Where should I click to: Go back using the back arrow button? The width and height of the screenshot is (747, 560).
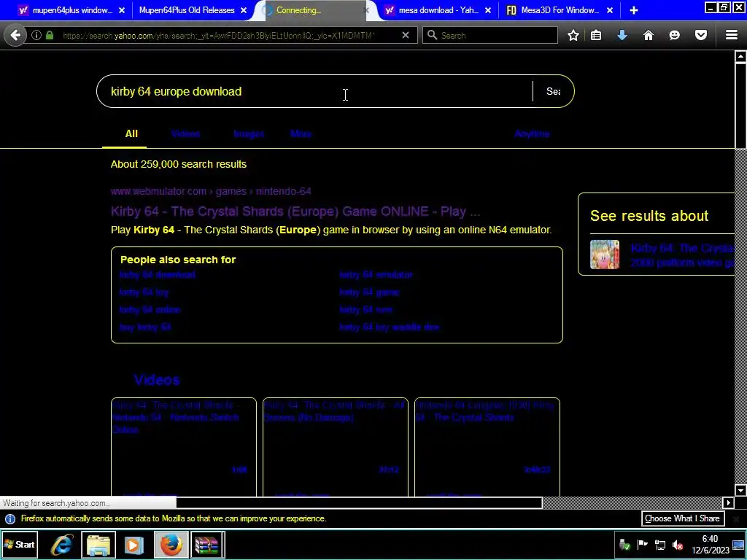(x=15, y=35)
